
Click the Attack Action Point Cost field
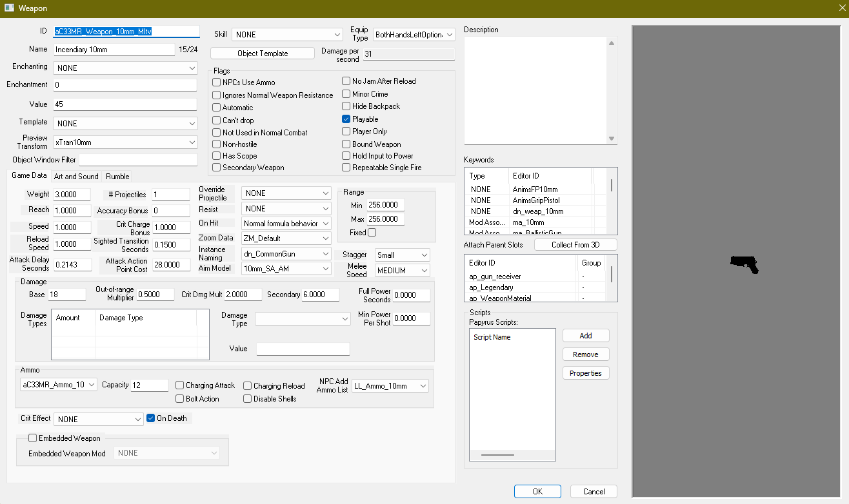click(x=171, y=265)
